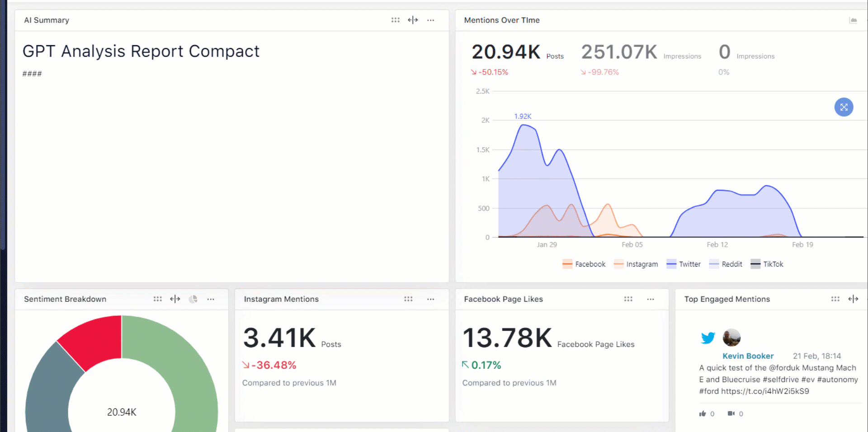Open the Instagram Mentions options menu
The height and width of the screenshot is (432, 868).
click(x=430, y=299)
